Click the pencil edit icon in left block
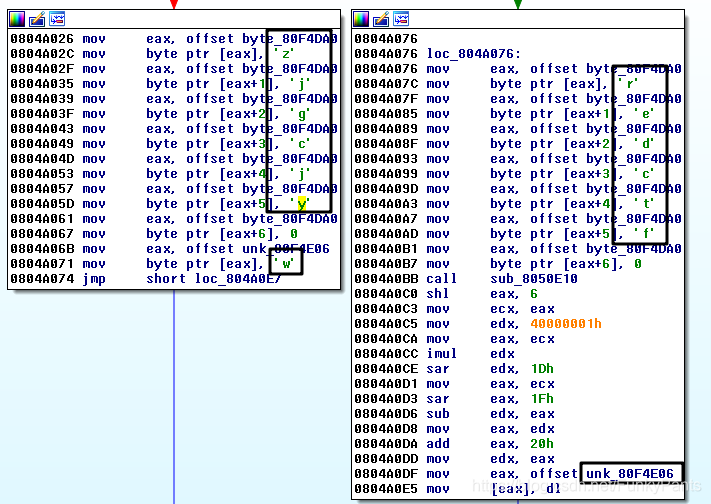 (x=37, y=19)
